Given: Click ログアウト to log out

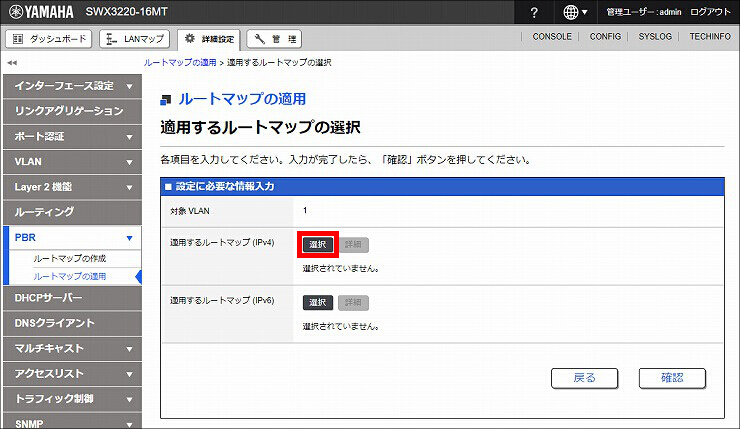Looking at the screenshot, I should tap(710, 12).
